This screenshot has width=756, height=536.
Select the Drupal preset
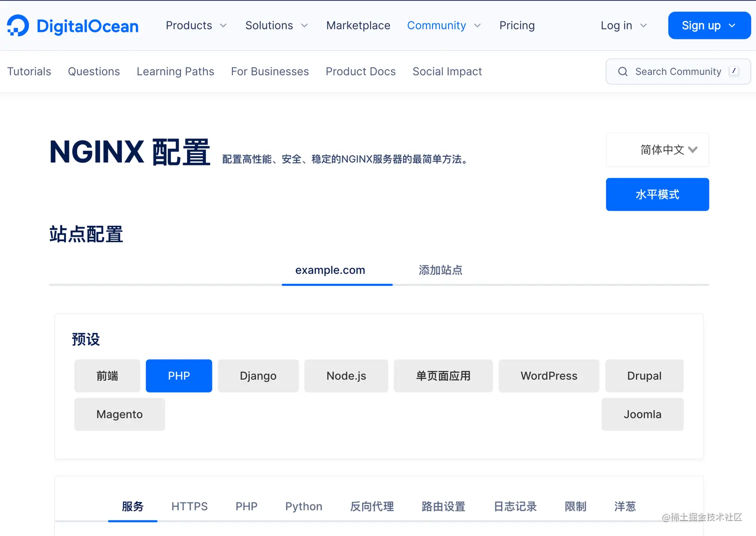(x=644, y=376)
